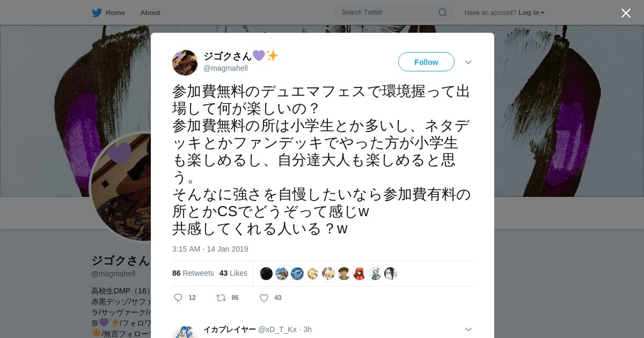Go to Home in top navigation
This screenshot has width=644, height=338.
click(108, 13)
